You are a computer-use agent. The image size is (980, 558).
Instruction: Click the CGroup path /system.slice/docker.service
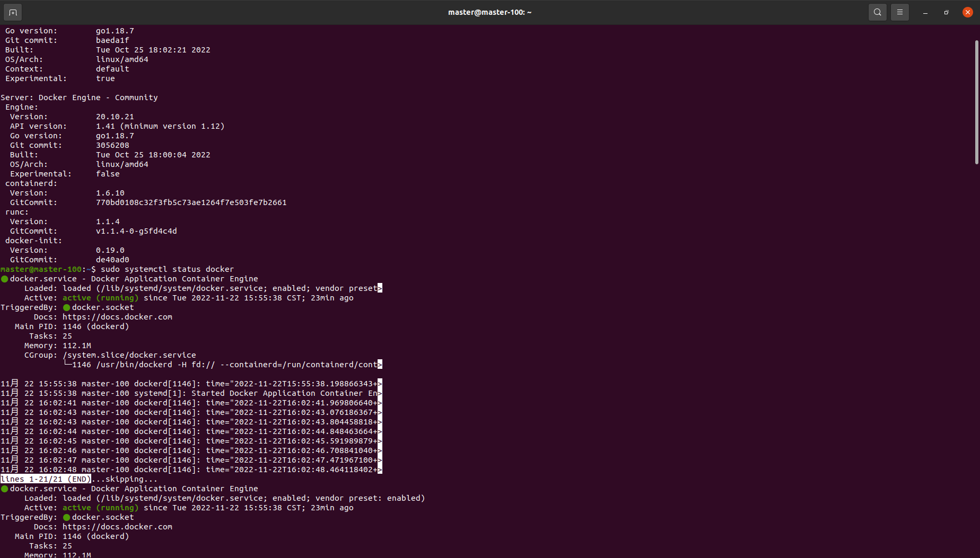click(x=129, y=355)
